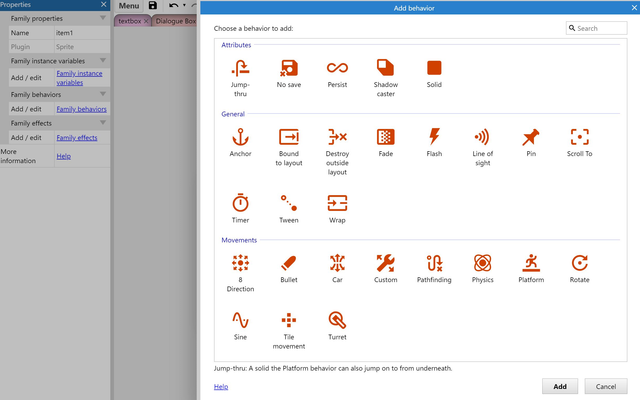Select the Pathfinding movement icon
This screenshot has height=400, width=640.
434,263
